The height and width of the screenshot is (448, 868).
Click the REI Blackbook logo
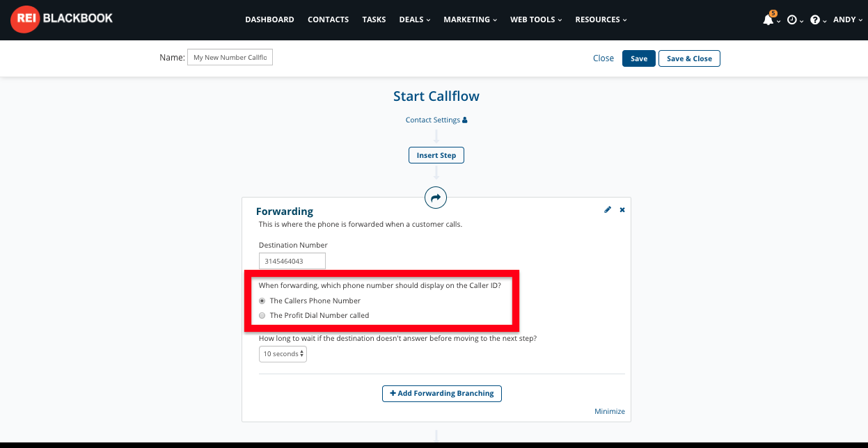pyautogui.click(x=62, y=19)
